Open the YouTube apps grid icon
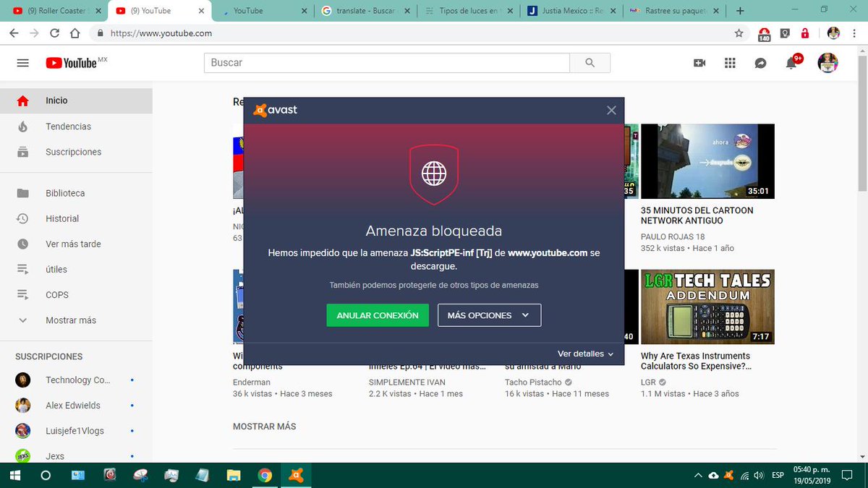Image resolution: width=868 pixels, height=488 pixels. point(730,63)
